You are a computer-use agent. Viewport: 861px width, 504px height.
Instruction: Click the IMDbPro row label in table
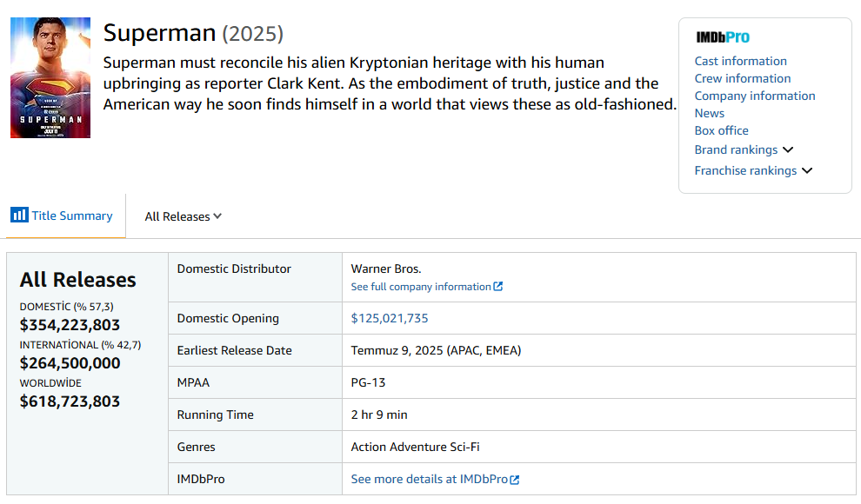[x=201, y=479]
